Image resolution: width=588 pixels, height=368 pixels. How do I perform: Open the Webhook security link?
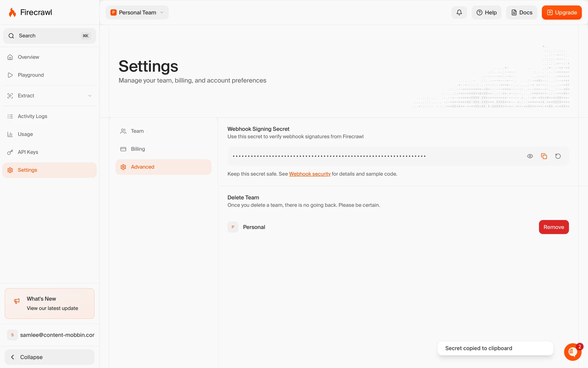pos(310,174)
